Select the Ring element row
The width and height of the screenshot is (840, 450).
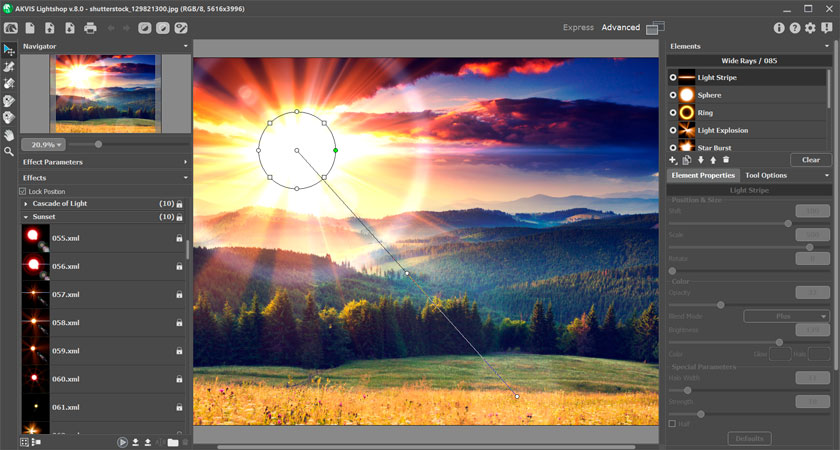point(747,113)
